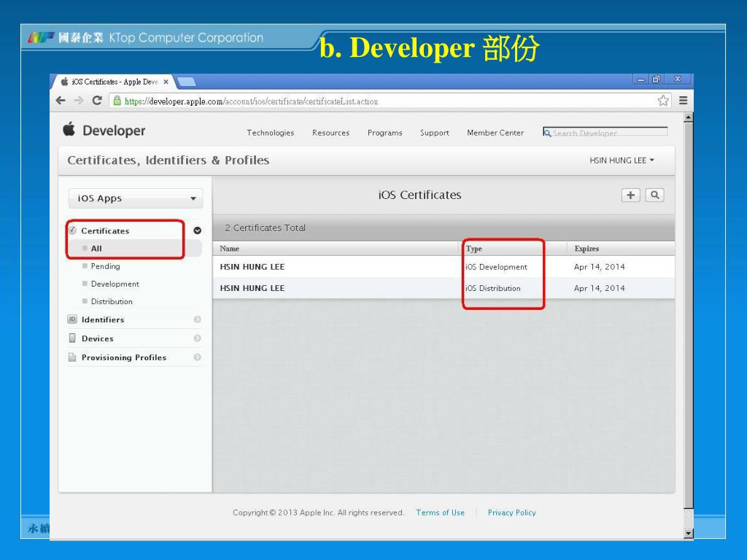Close the iOS Certificates browser tab
The height and width of the screenshot is (560, 747).
pyautogui.click(x=166, y=82)
